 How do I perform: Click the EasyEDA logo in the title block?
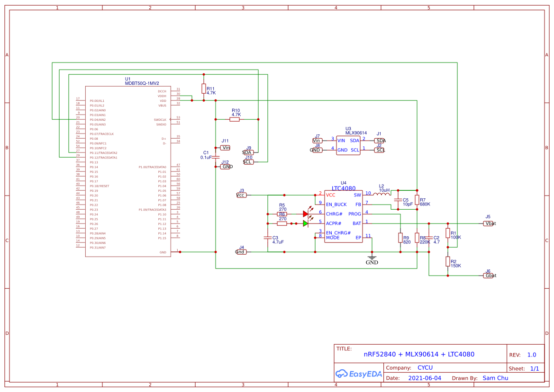358,374
